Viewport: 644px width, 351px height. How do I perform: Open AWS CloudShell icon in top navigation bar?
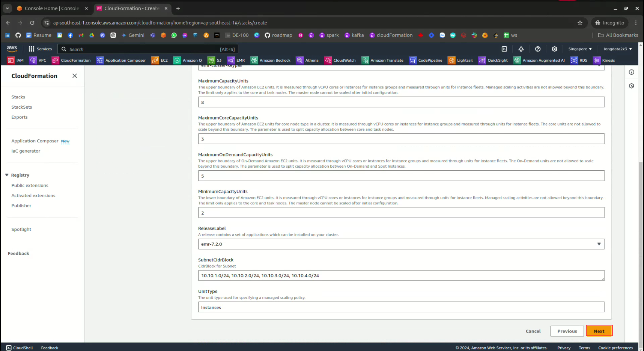(x=504, y=49)
